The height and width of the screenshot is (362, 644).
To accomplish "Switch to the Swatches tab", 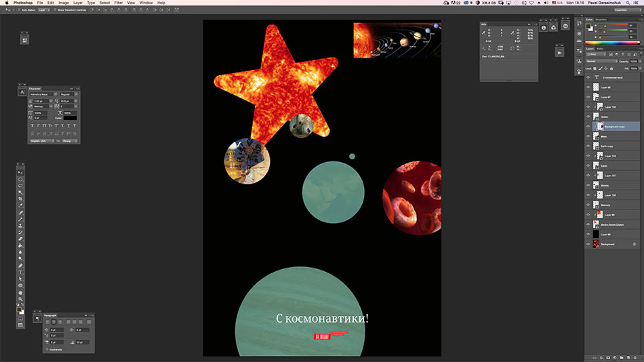I will click(601, 19).
